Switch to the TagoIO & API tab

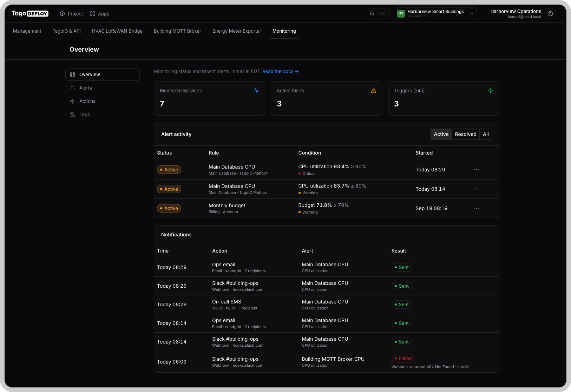click(x=67, y=31)
